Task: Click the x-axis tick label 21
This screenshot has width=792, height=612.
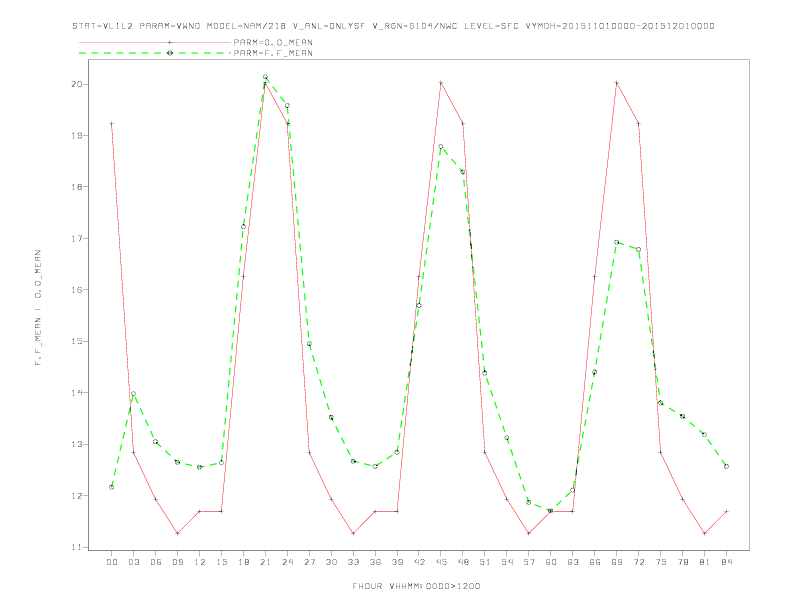Action: [x=265, y=562]
